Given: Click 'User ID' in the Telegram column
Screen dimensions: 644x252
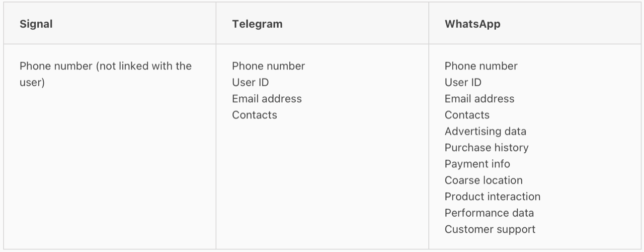Looking at the screenshot, I should coord(250,82).
